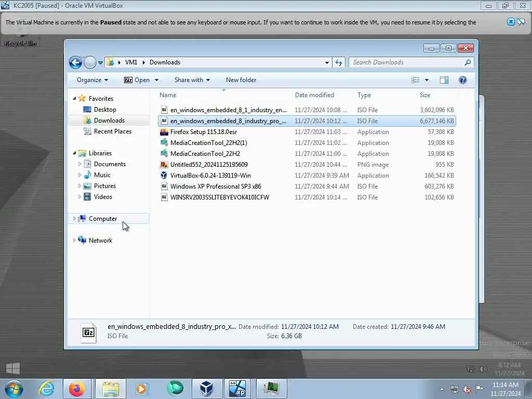Select the en_windows_embedded_8_1_industry ISO file

(307, 110)
